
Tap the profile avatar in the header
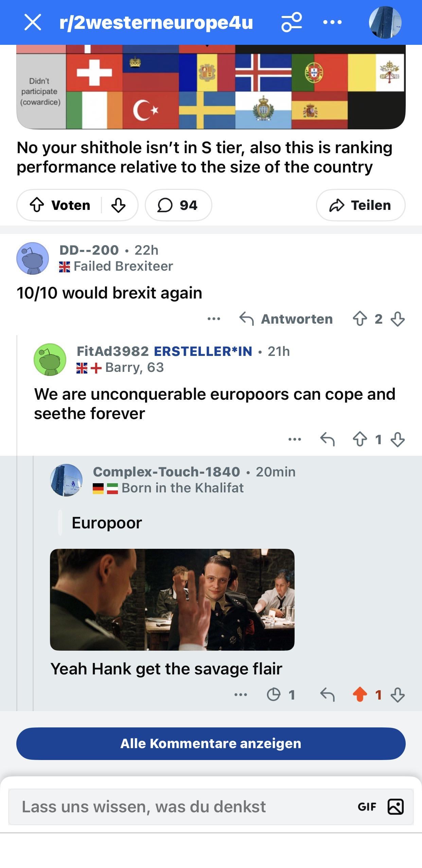(385, 22)
